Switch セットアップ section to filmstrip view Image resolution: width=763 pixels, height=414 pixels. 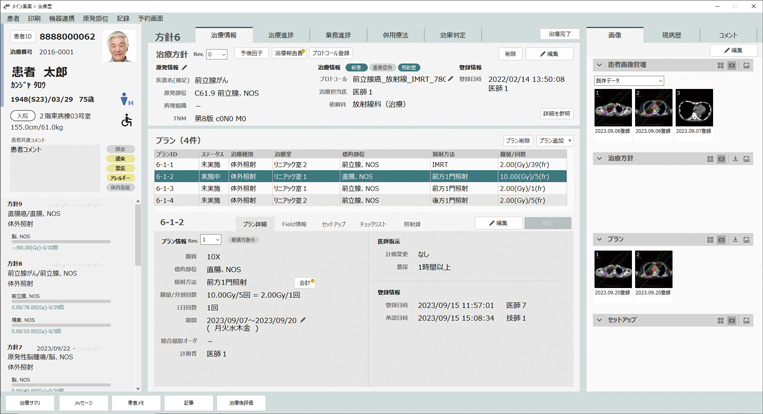[732, 320]
